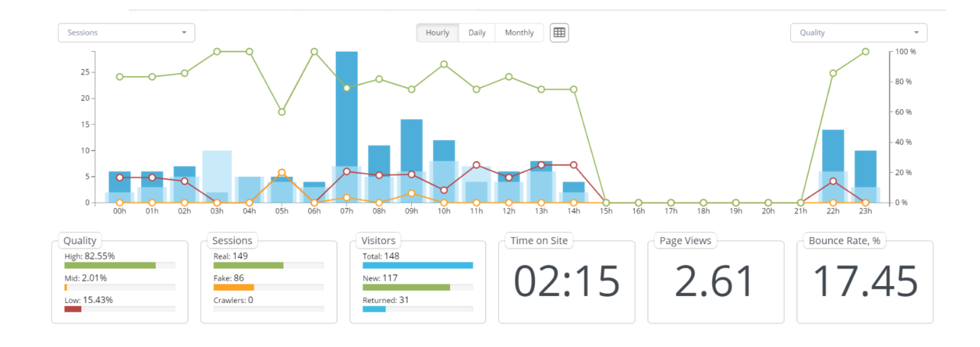
Task: Click the tall 07h sessions bar
Action: pyautogui.click(x=347, y=106)
